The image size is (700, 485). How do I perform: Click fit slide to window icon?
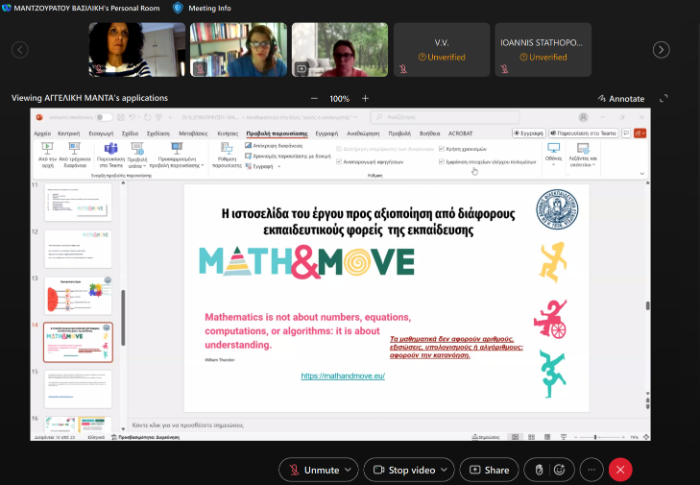tap(646, 437)
